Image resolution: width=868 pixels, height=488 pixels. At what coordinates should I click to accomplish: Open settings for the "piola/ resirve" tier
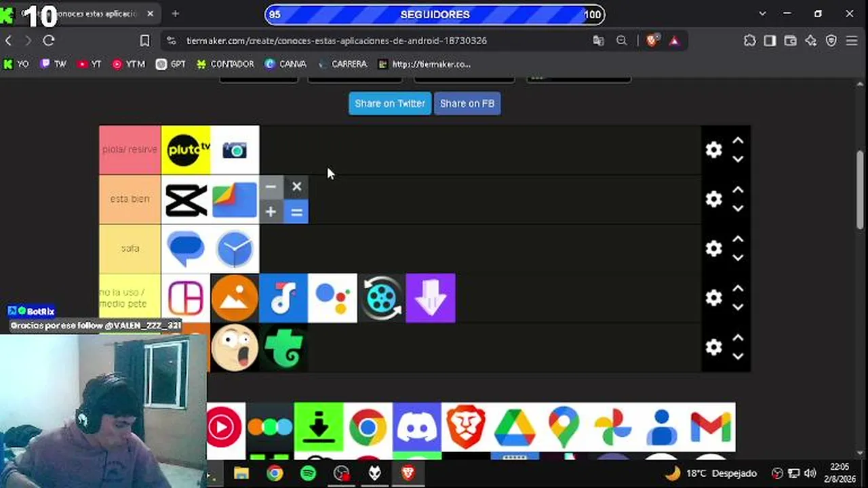[713, 150]
